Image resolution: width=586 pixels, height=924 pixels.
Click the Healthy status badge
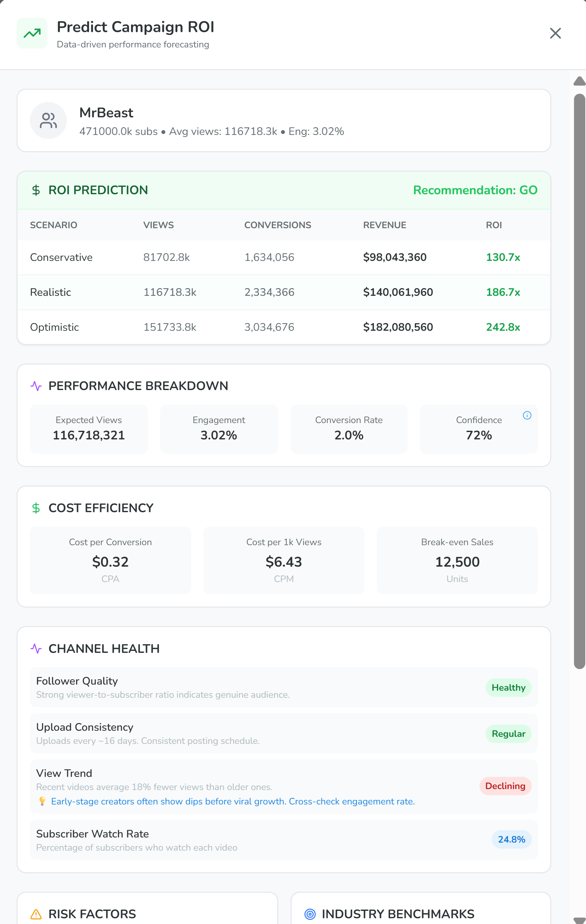click(508, 687)
